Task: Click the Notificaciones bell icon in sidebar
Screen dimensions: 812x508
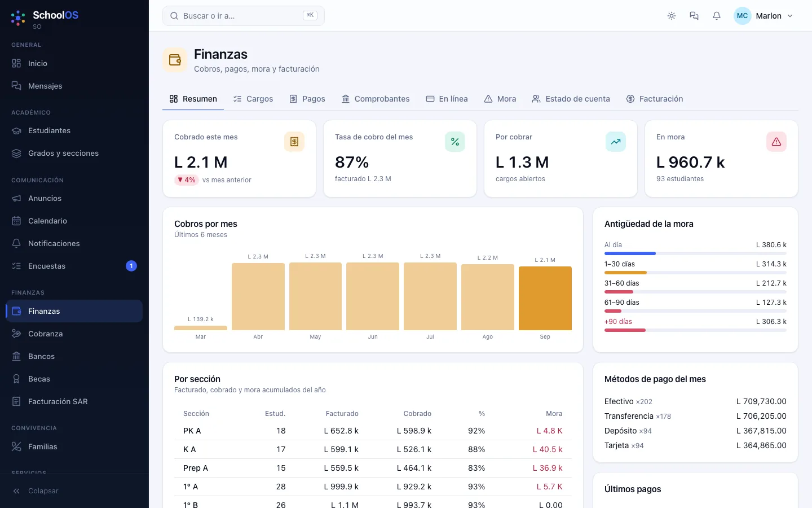Action: click(16, 243)
